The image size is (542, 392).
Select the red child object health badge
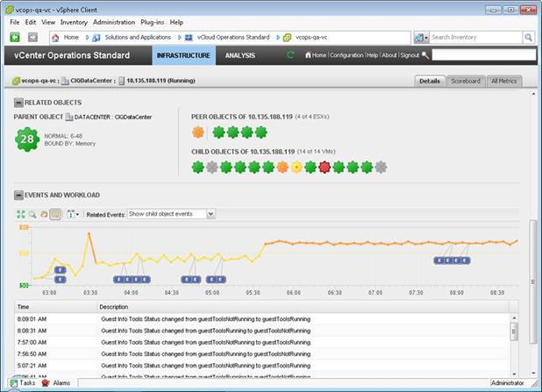click(324, 167)
